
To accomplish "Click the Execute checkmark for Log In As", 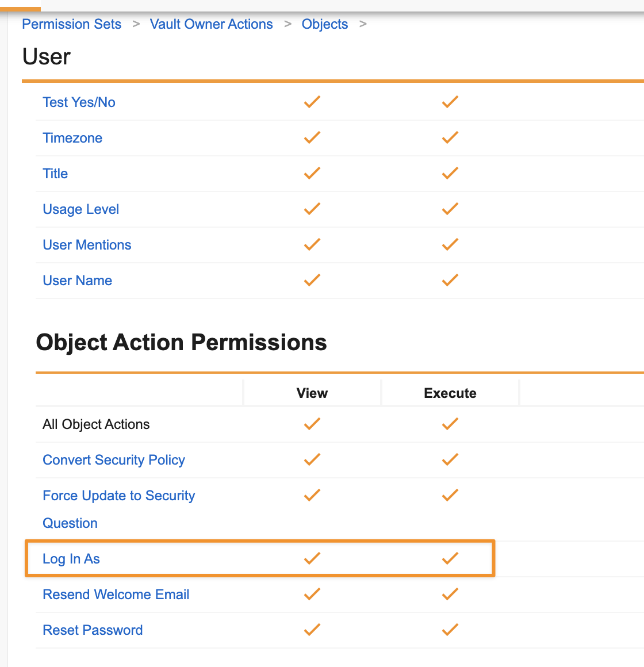I will click(x=450, y=558).
